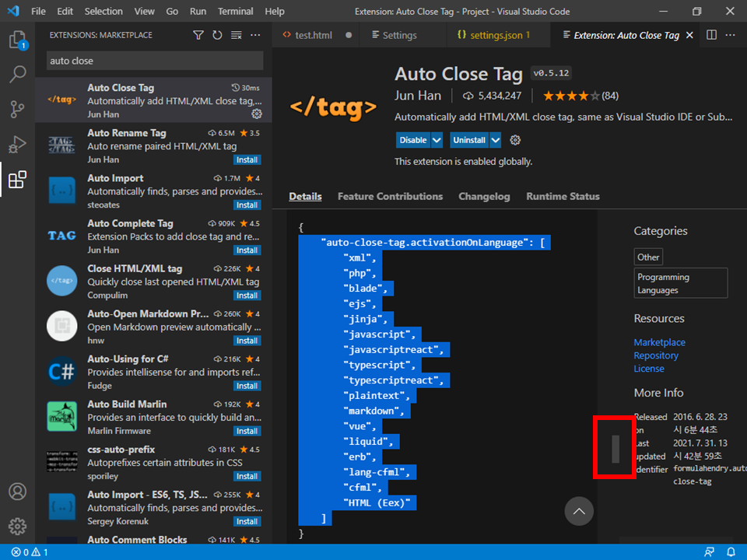Select the Extensions view icon
The image size is (747, 560).
(x=18, y=180)
